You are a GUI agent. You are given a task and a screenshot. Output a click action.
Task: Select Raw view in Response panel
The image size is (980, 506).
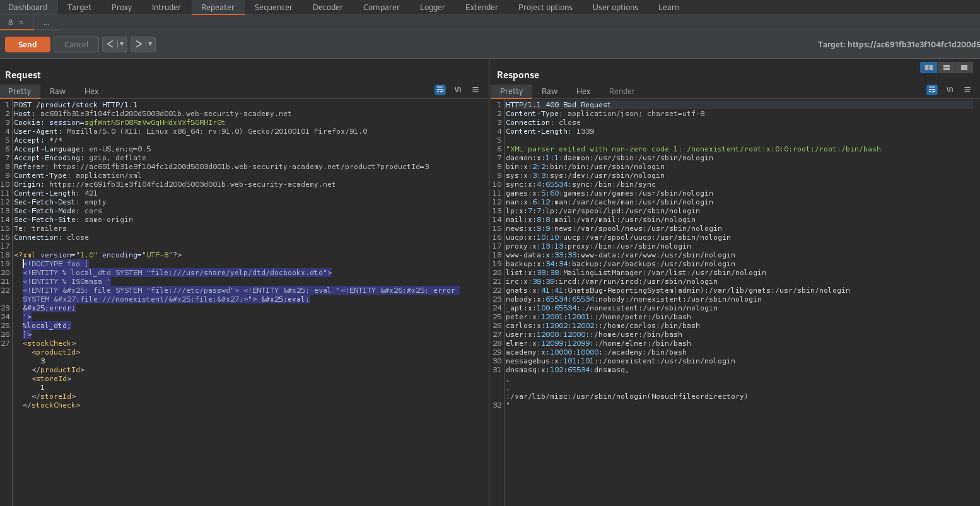[x=549, y=91]
